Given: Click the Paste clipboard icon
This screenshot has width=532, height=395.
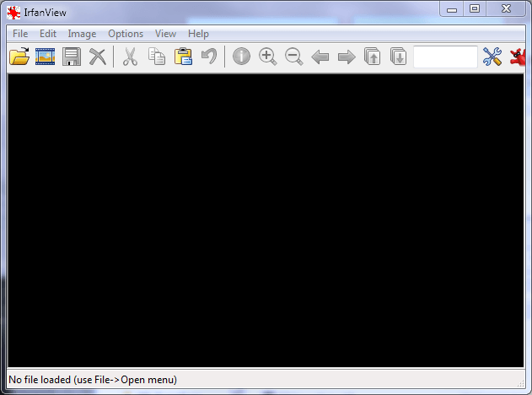Looking at the screenshot, I should [183, 57].
